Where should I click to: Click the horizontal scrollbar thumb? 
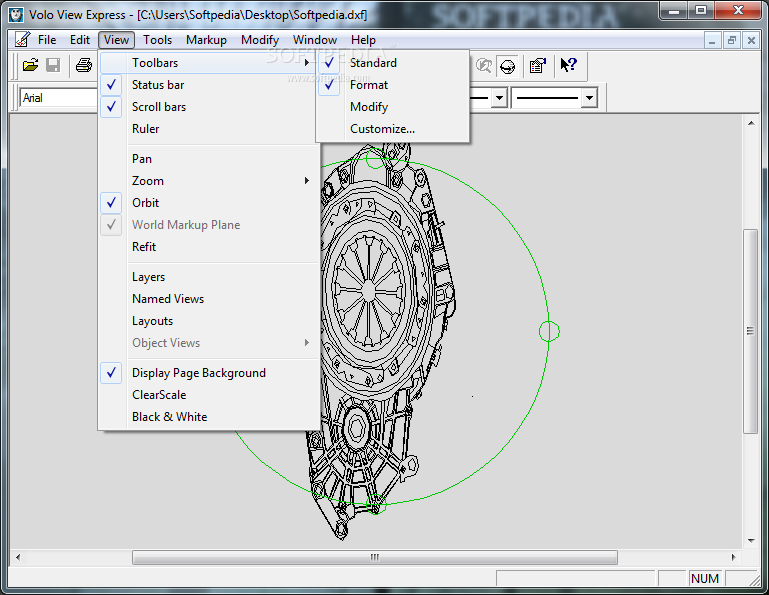point(375,557)
